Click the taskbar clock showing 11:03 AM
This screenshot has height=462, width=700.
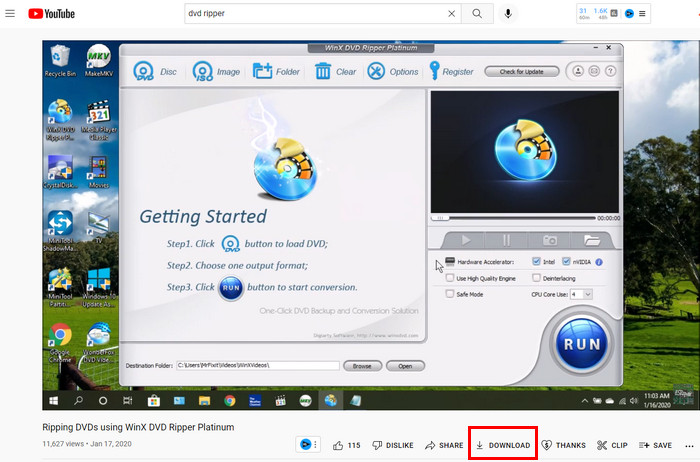[x=657, y=400]
